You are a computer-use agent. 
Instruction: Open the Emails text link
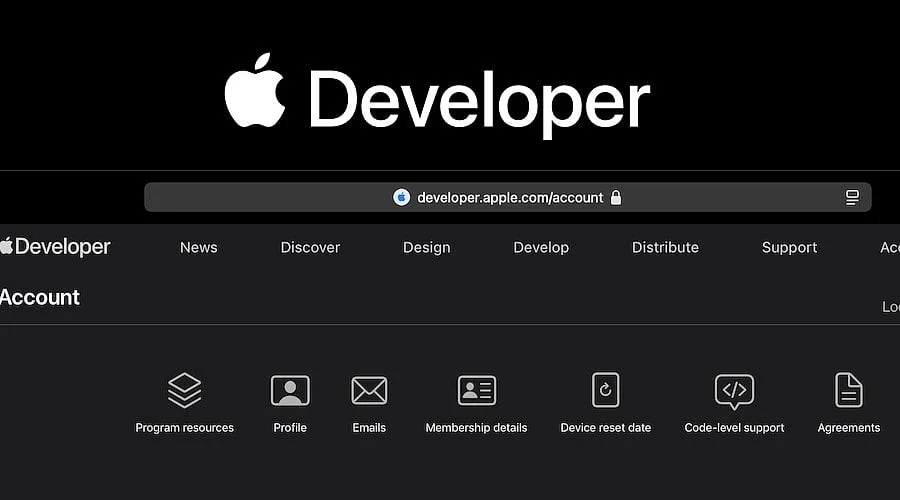[369, 428]
